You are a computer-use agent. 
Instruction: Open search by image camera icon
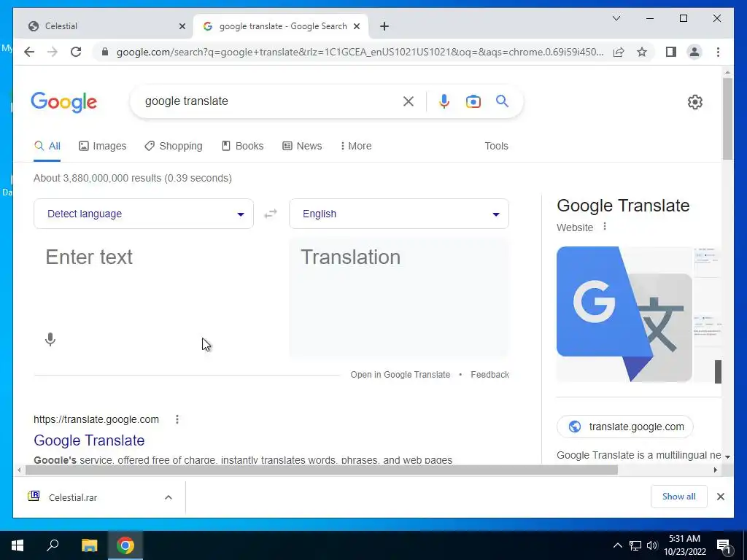[x=473, y=101]
